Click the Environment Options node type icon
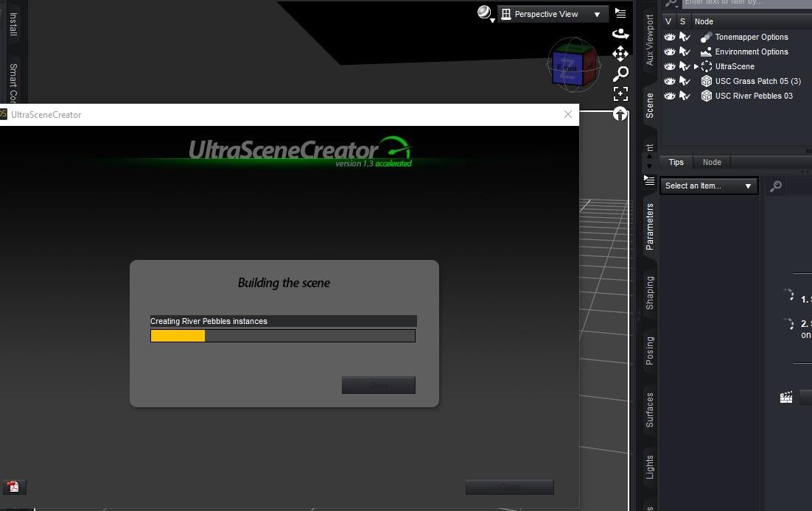 click(706, 52)
